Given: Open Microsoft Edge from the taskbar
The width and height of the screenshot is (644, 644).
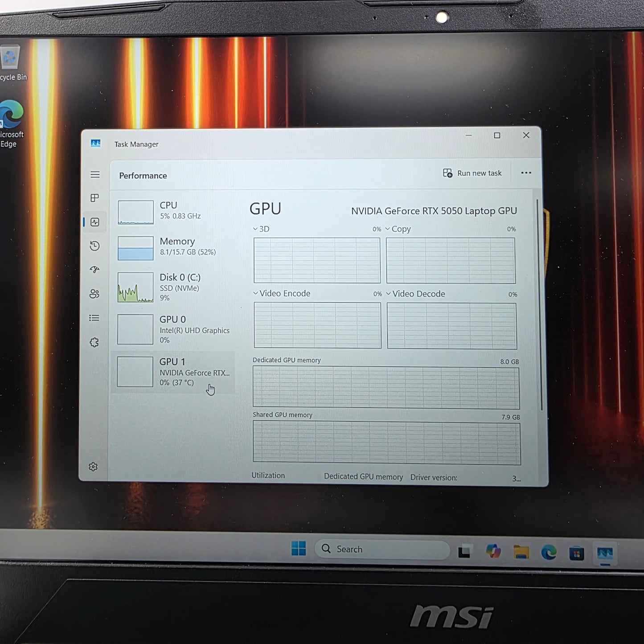Looking at the screenshot, I should coord(549,553).
